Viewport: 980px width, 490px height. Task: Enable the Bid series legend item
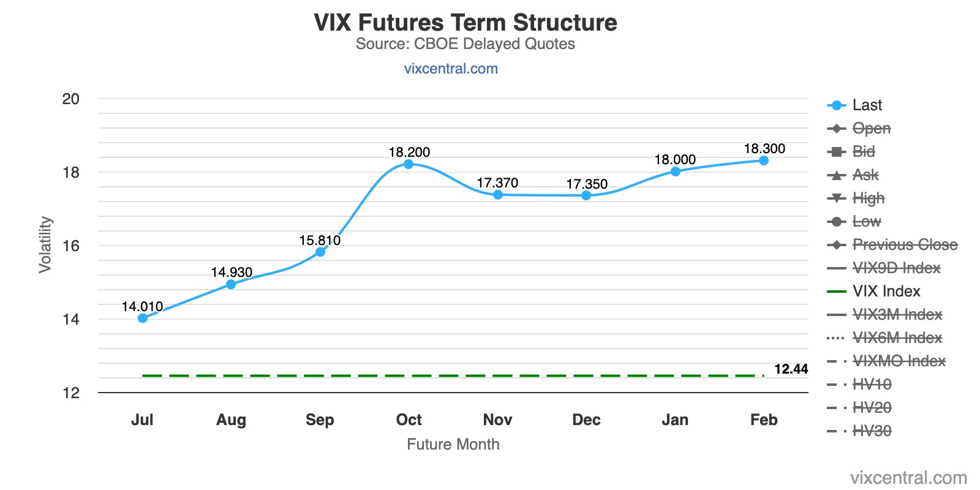[x=864, y=152]
